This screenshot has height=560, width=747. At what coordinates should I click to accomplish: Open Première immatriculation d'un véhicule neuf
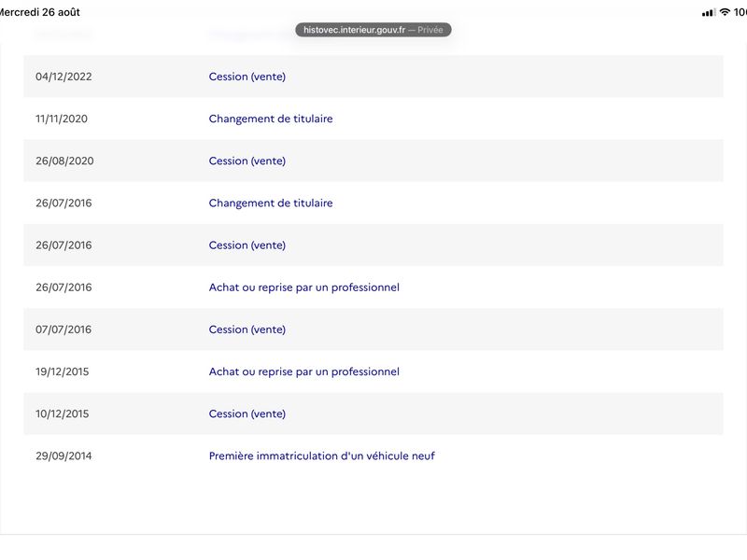(321, 455)
